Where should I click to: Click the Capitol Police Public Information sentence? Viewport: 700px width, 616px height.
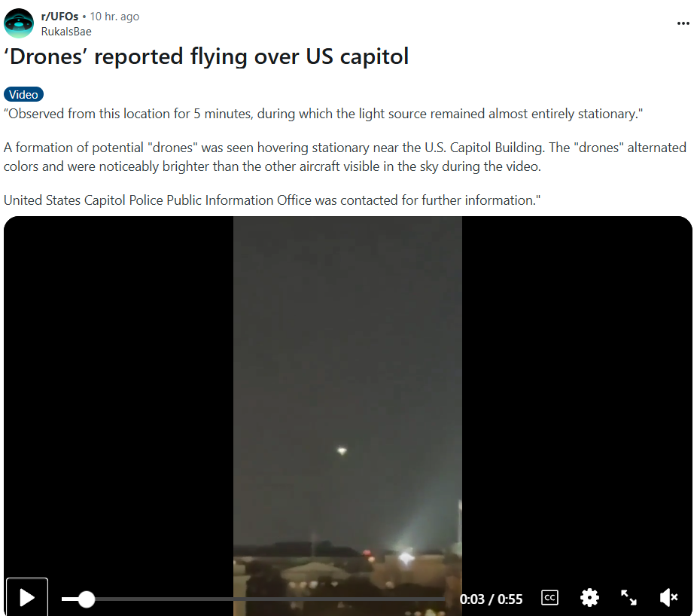(x=272, y=200)
